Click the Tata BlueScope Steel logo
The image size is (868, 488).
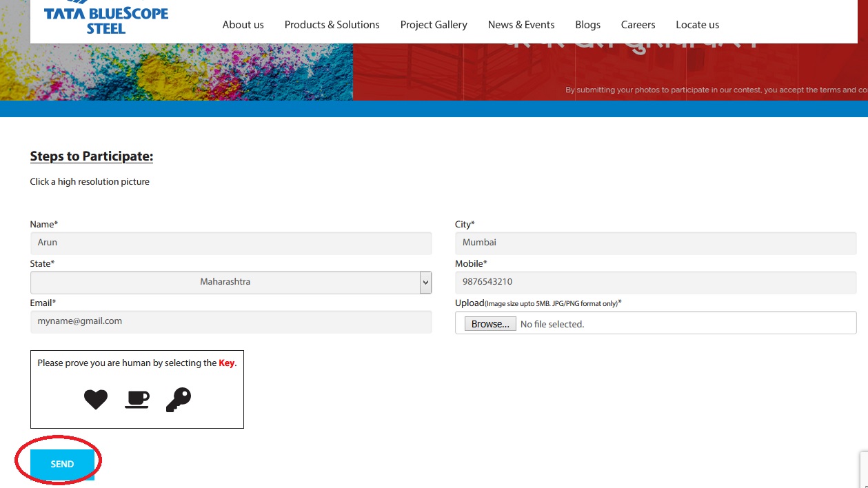point(106,20)
